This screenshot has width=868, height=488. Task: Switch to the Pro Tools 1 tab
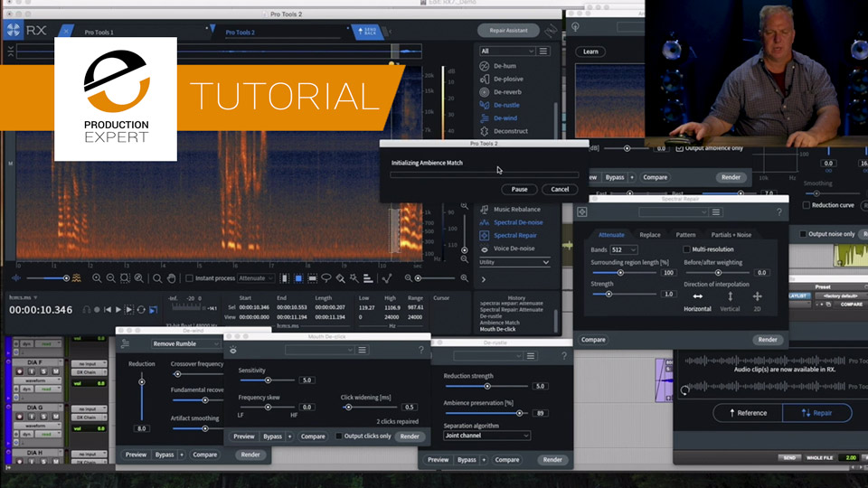tap(99, 33)
